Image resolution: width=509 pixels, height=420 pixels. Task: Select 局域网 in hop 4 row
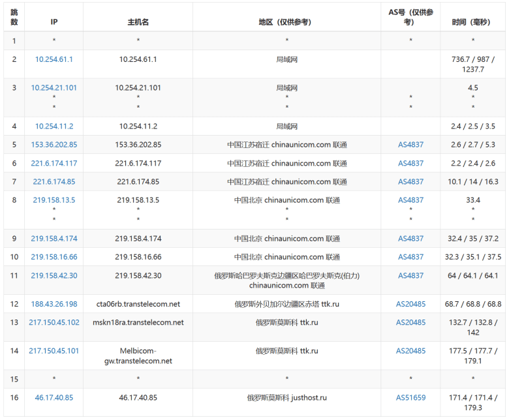(x=286, y=127)
